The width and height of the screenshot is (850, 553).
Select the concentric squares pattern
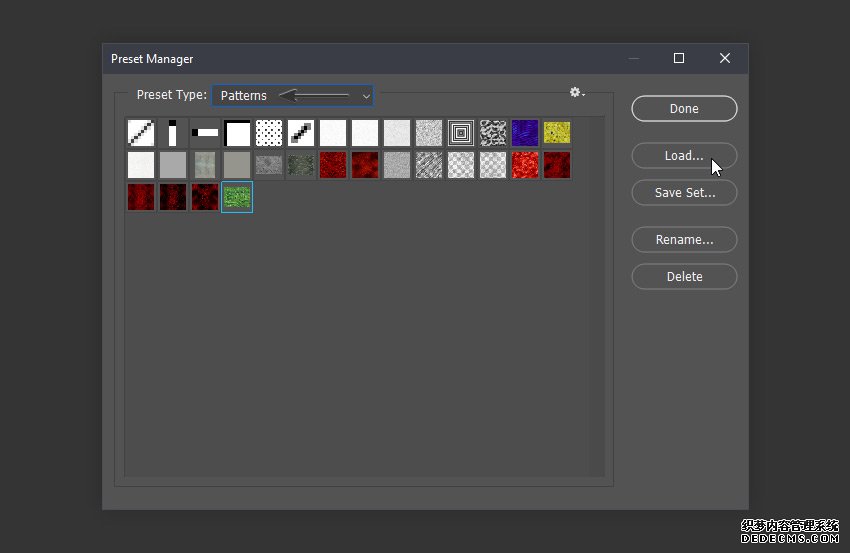coord(461,133)
